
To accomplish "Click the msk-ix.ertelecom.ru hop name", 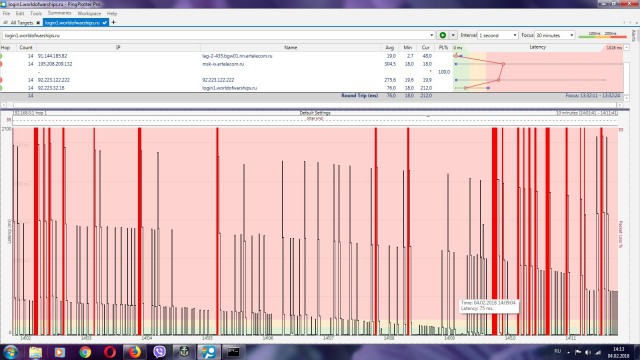I will pyautogui.click(x=223, y=64).
